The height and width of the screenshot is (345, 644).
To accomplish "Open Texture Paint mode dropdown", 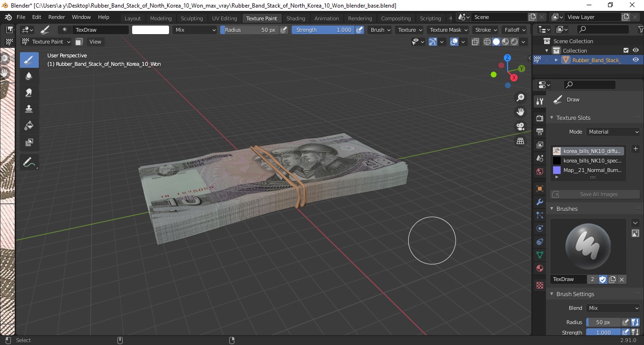I will pyautogui.click(x=46, y=42).
